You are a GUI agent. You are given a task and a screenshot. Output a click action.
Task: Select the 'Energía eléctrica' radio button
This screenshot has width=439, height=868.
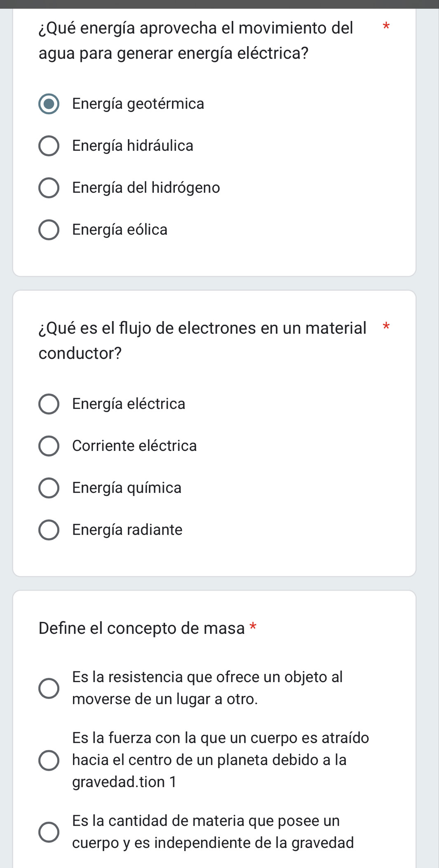(49, 404)
